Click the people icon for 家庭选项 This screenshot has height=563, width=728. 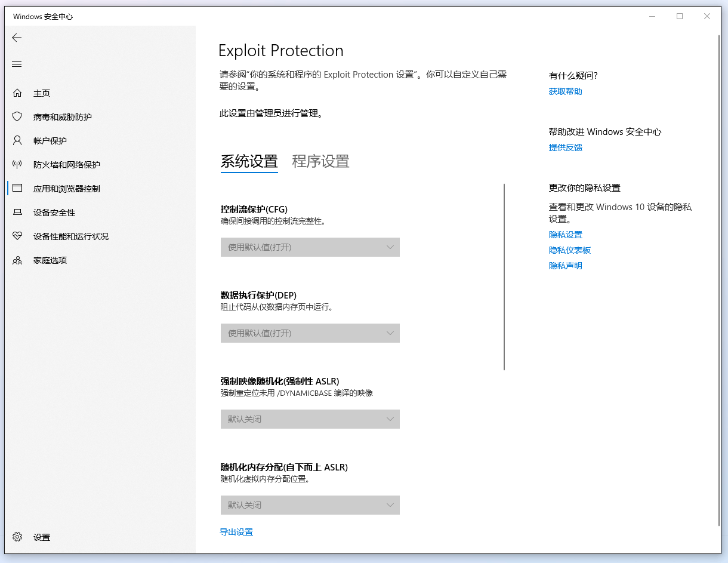[x=17, y=260]
